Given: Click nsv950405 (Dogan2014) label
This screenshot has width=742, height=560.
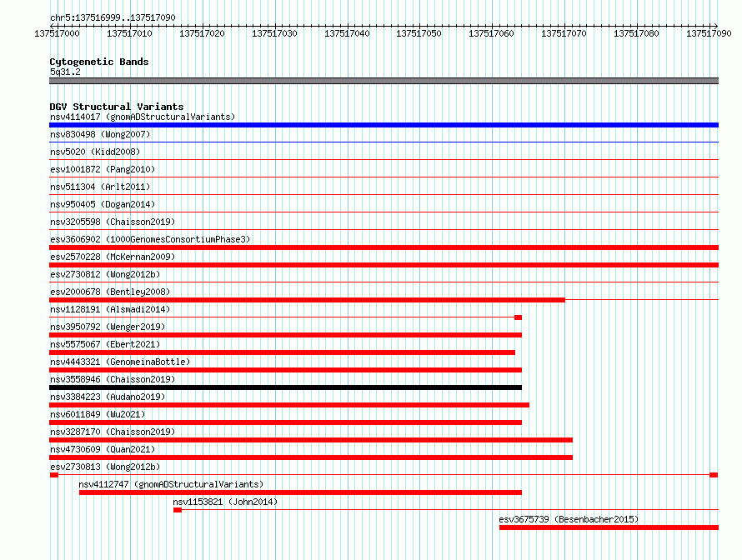Looking at the screenshot, I should pyautogui.click(x=103, y=204).
